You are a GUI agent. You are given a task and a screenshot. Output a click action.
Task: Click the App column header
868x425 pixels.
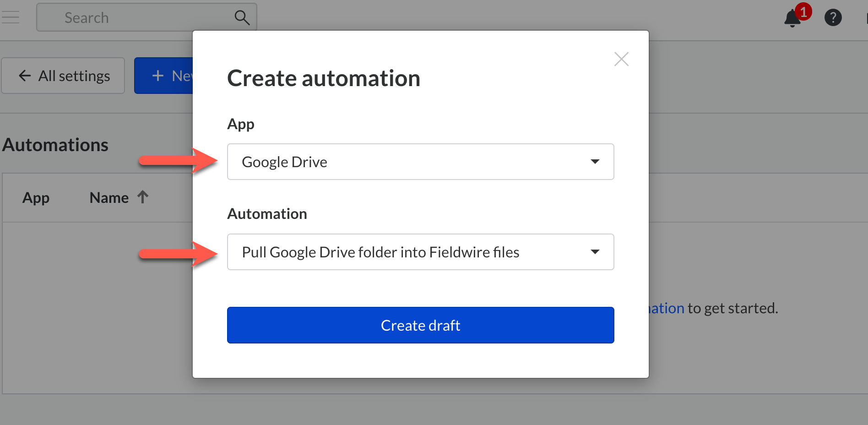(36, 198)
